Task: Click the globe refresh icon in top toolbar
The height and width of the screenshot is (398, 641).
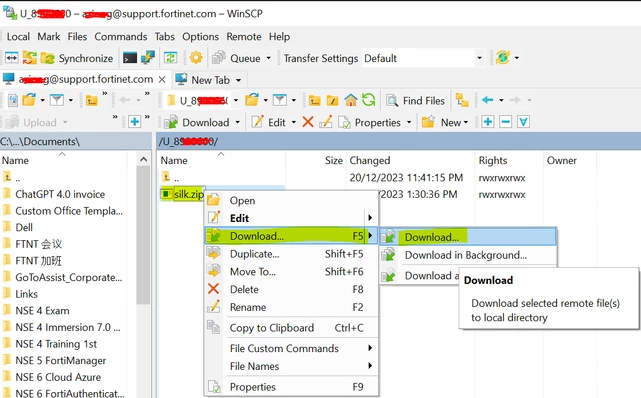Action: point(502,58)
